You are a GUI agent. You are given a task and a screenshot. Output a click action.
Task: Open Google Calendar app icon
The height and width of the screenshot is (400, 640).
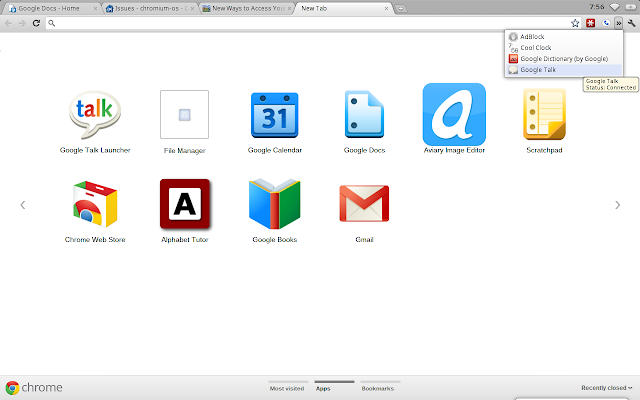click(275, 115)
